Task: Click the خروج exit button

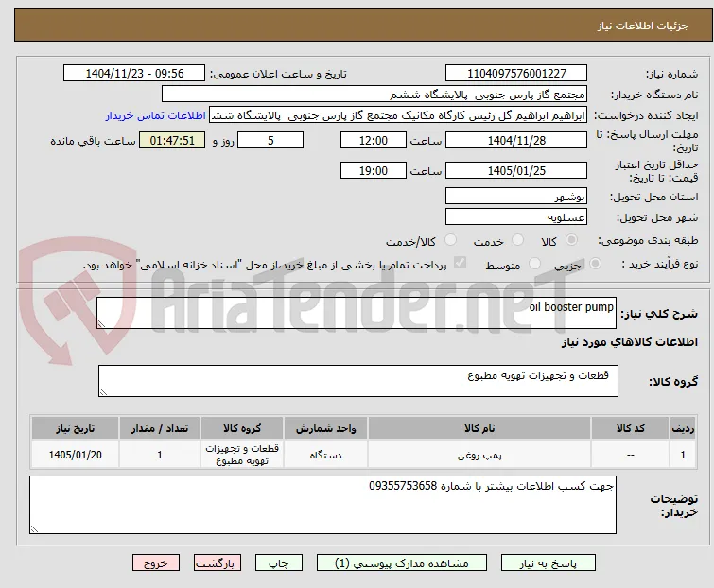Action: [x=156, y=563]
